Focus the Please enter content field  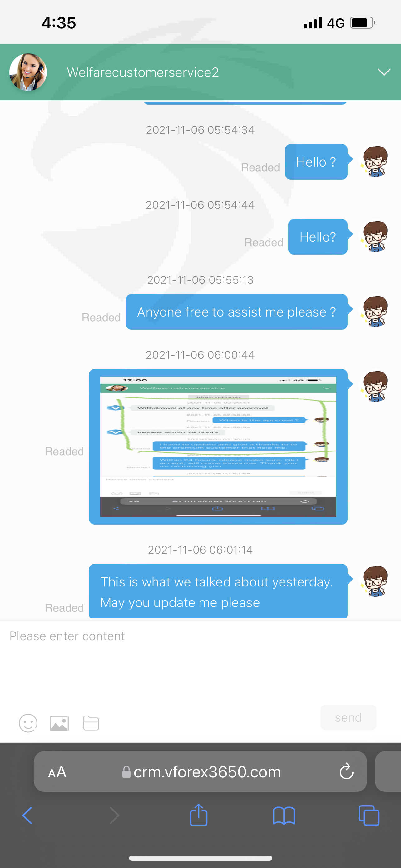pos(200,661)
